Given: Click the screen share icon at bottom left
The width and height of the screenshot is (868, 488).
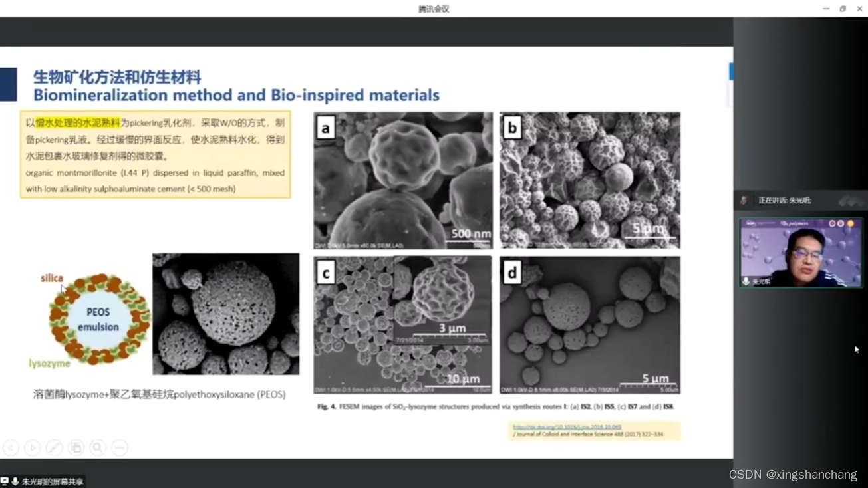Looking at the screenshot, I should 5,481.
